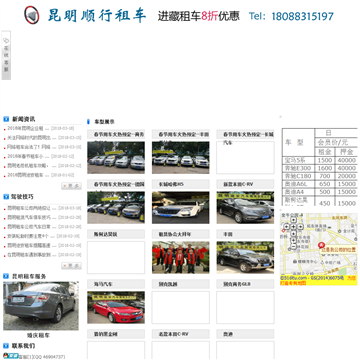Open the driving tip dated 2018-02-19 about 4个
360x360 pixels.
(28, 236)
